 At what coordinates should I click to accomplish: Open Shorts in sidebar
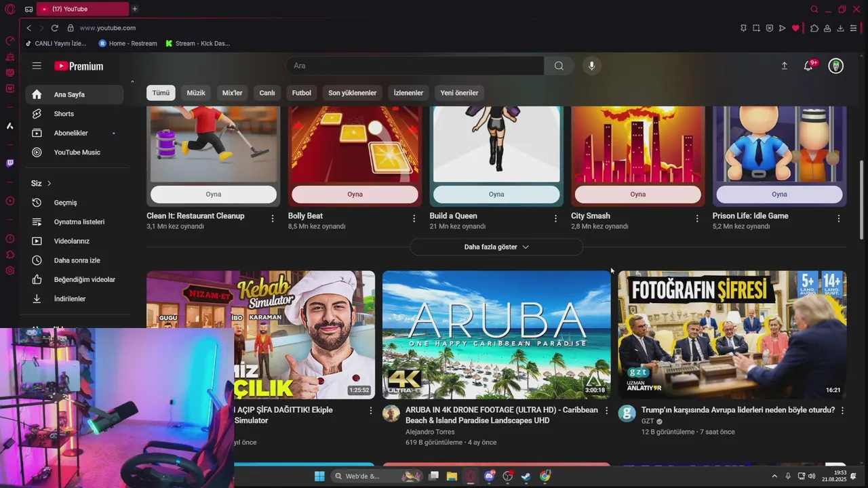coord(75,114)
